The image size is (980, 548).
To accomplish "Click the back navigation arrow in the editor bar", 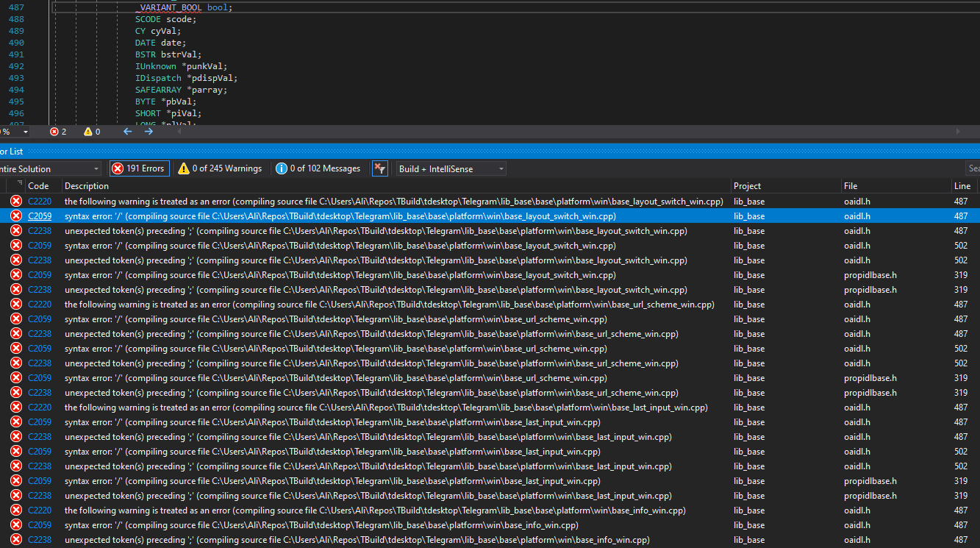I will point(126,131).
